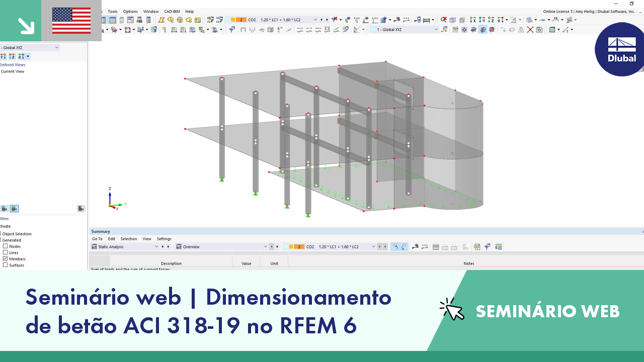This screenshot has height=362, width=644.
Task: Click the green table export icon in Summary toolbar
Action: point(476,247)
